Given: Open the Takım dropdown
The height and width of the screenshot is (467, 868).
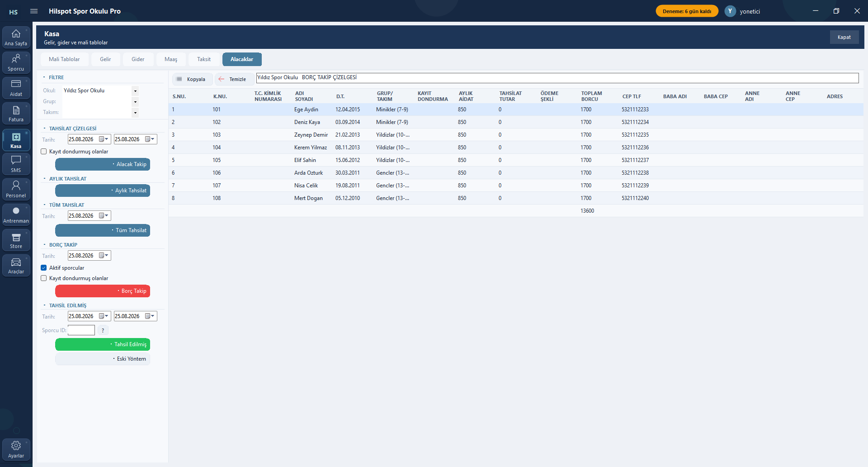Looking at the screenshot, I should tap(135, 113).
